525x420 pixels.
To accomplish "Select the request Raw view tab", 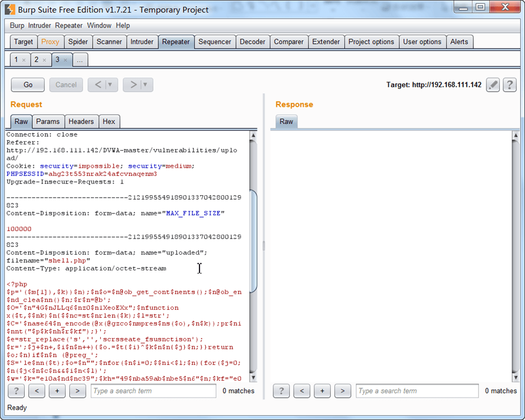I will (x=21, y=121).
